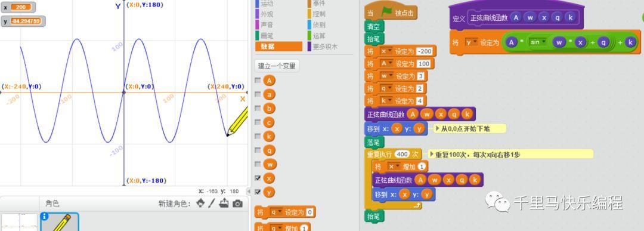644x231 pixels.
Task: Click the y variable monitor showing -84.294759
Action: coord(23,21)
